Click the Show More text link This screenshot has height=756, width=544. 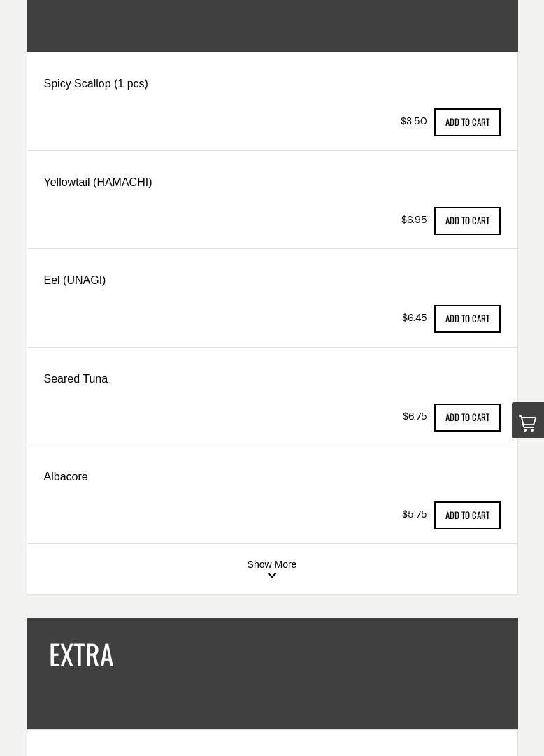point(271,564)
